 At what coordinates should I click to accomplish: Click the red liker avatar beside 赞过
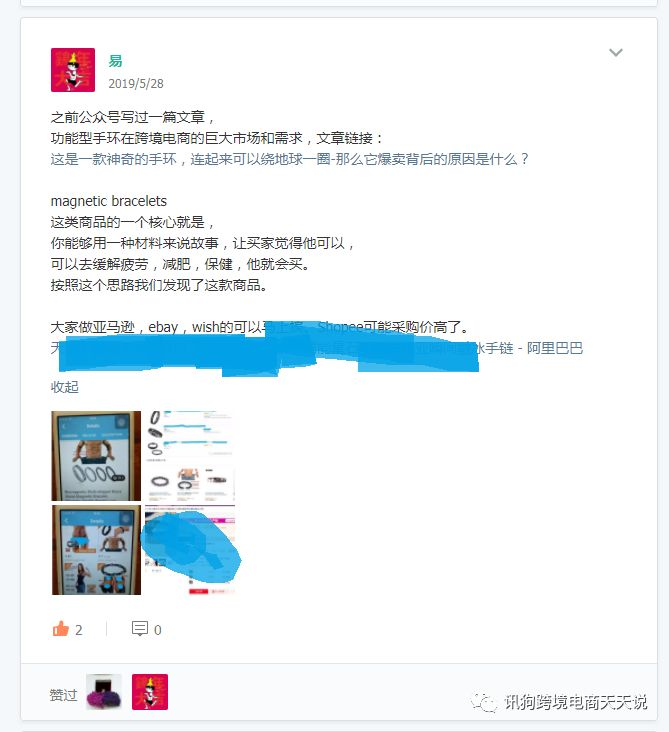[150, 692]
